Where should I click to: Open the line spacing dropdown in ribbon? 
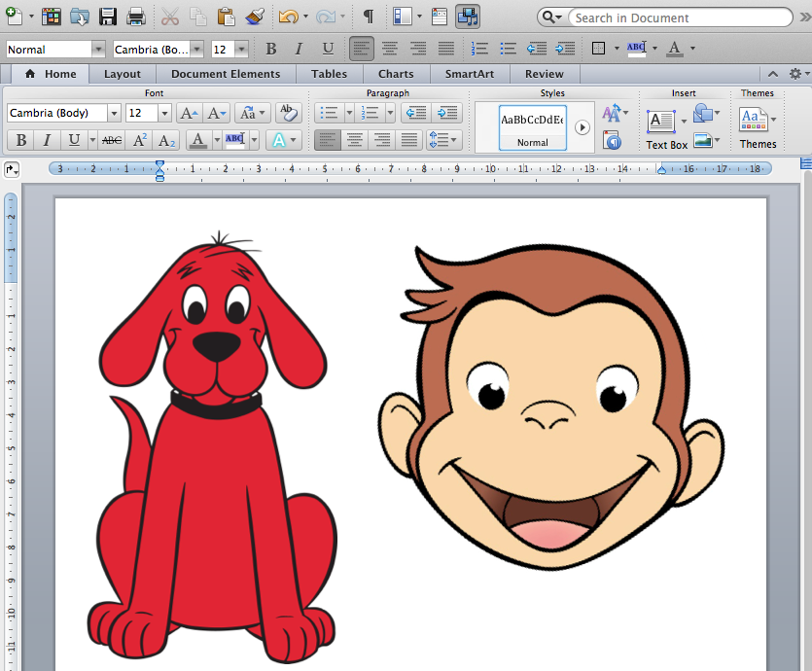(x=443, y=140)
